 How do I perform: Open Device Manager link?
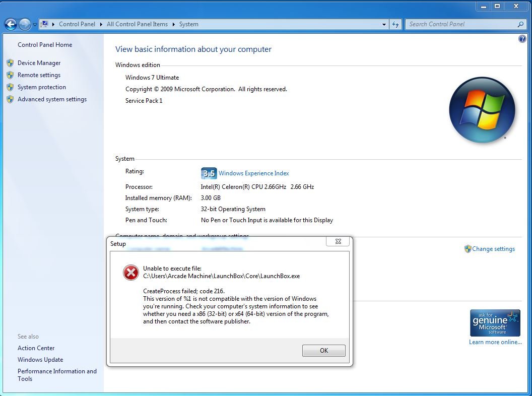coord(39,63)
